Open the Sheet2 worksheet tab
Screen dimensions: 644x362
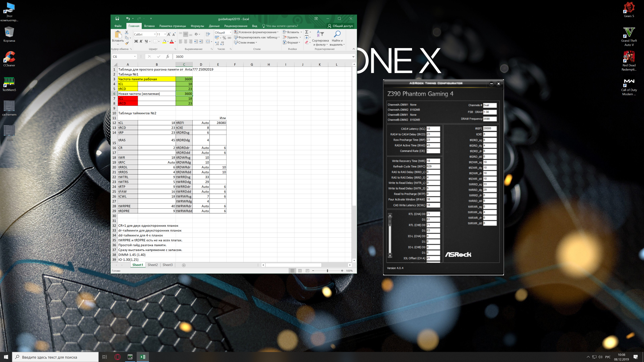click(x=153, y=265)
